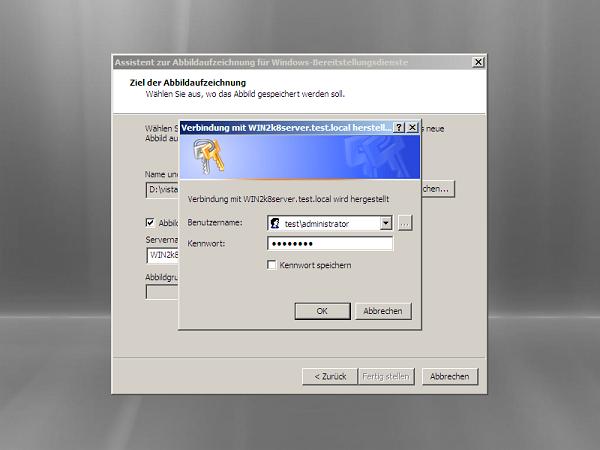Focus the Kennwort password field

(330, 244)
